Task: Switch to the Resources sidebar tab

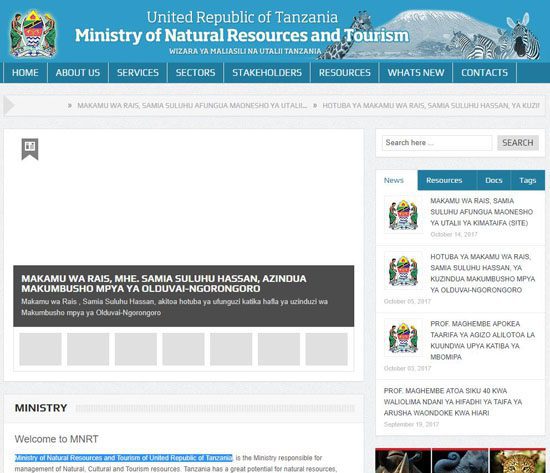Action: pyautogui.click(x=447, y=180)
